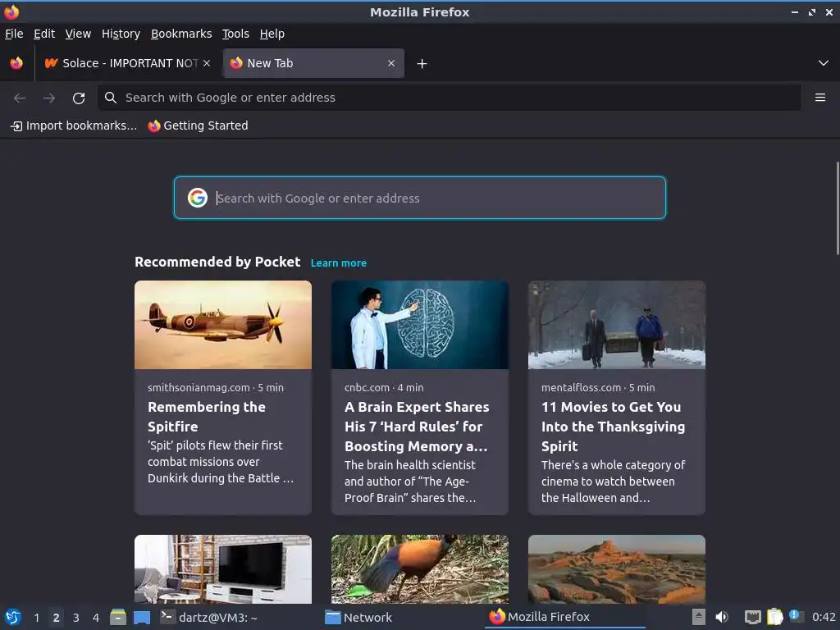Click the Google logo in search box
The height and width of the screenshot is (630, 840).
[198, 198]
